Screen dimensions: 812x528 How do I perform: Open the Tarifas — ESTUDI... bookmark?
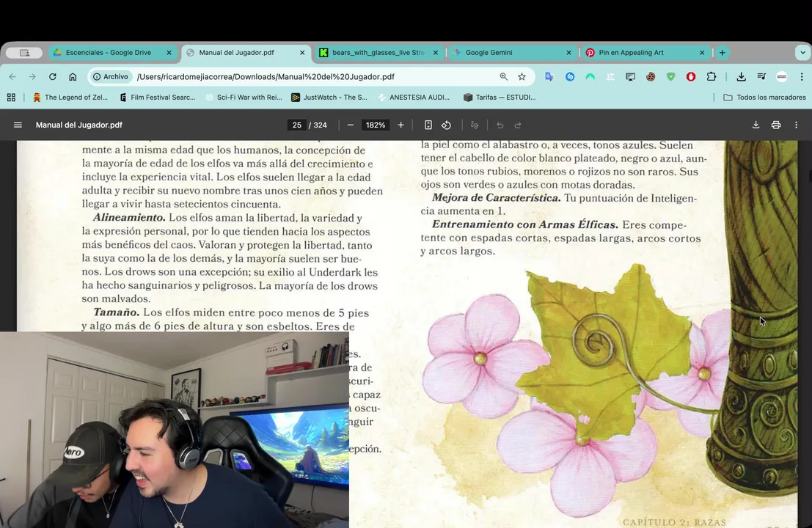tap(500, 98)
